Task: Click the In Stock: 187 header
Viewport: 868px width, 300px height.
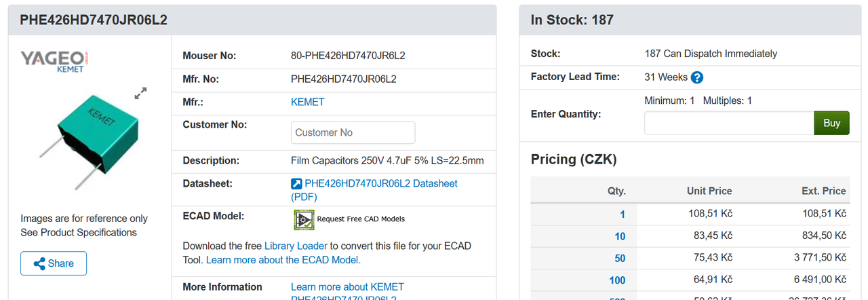Action: (x=572, y=20)
